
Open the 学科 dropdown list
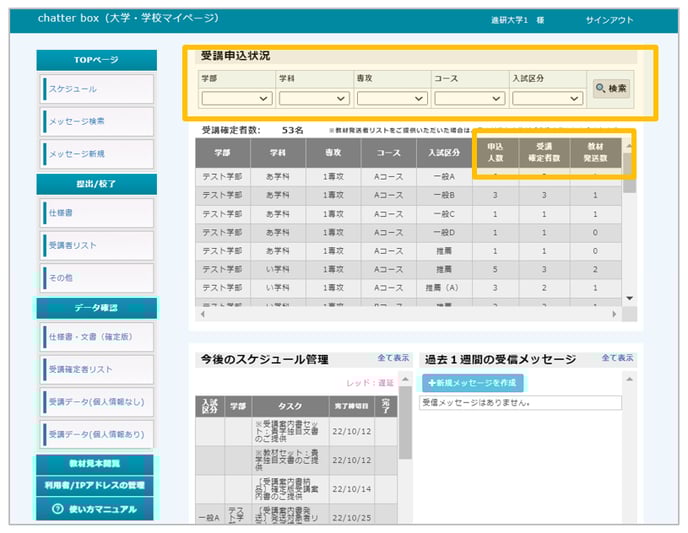(x=314, y=98)
